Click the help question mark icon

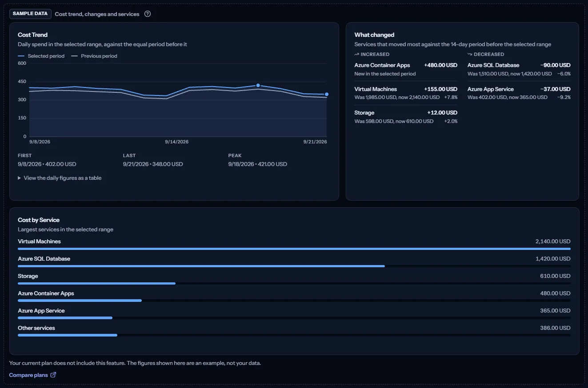[148, 14]
